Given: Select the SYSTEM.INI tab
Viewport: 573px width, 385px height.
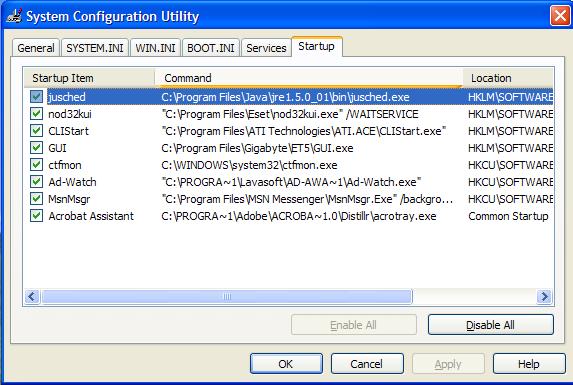Looking at the screenshot, I should [x=95, y=48].
